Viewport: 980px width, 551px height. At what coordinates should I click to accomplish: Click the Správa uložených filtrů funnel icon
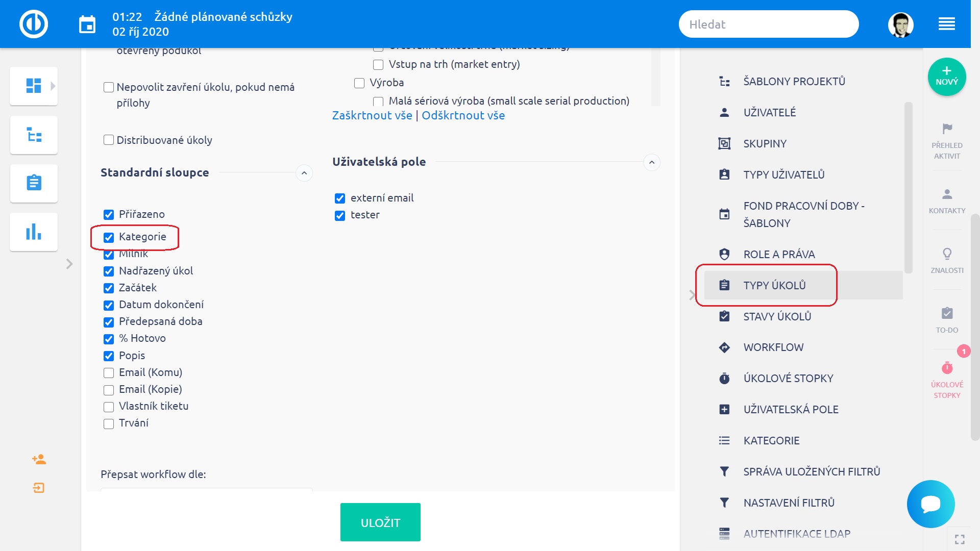click(x=724, y=471)
